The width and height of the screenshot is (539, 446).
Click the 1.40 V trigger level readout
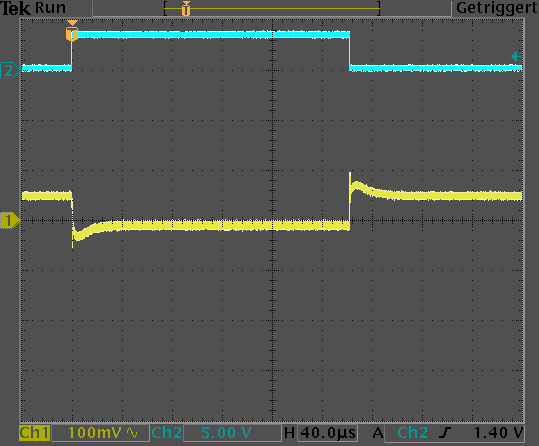[498, 433]
